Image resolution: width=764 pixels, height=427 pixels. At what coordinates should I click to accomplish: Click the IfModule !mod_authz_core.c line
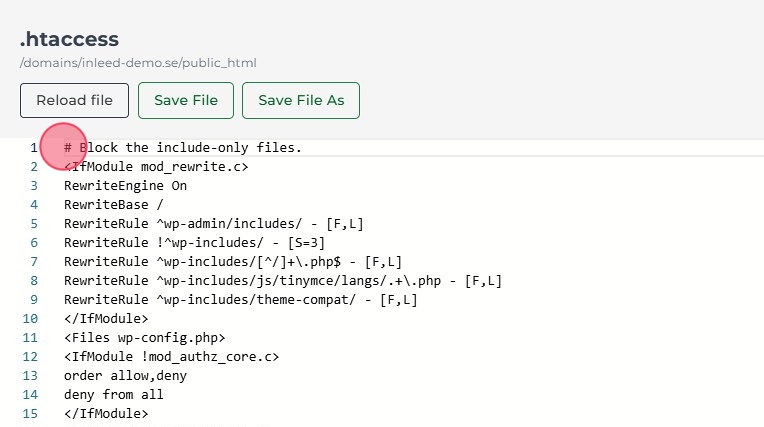171,357
